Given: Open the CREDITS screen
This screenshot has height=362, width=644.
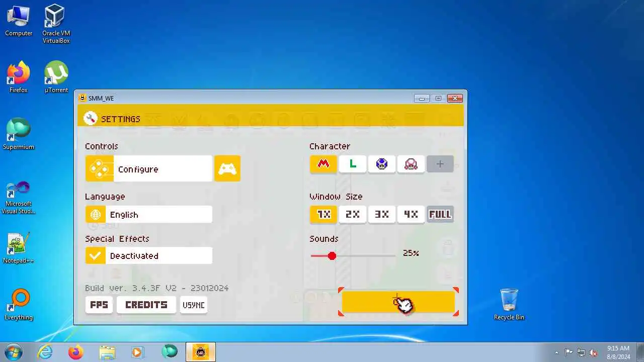Looking at the screenshot, I should pos(146,305).
